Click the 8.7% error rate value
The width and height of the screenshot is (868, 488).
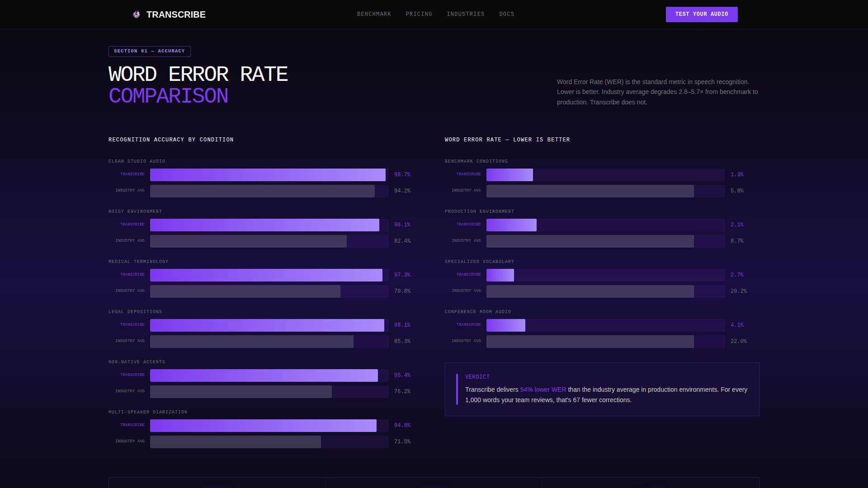coord(736,241)
